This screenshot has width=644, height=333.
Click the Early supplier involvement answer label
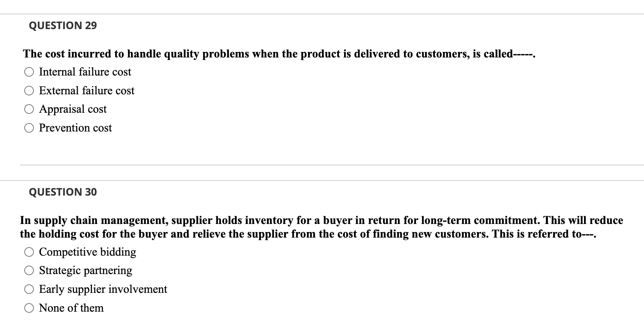103,290
